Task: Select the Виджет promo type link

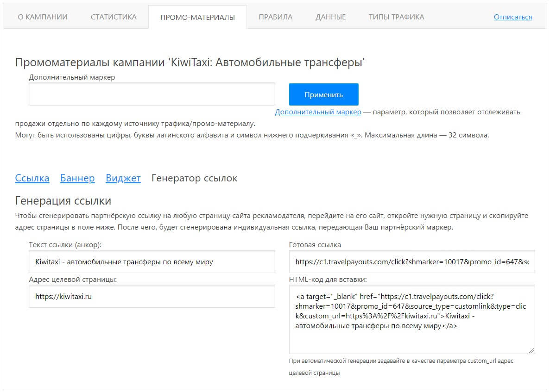Action: tap(123, 178)
